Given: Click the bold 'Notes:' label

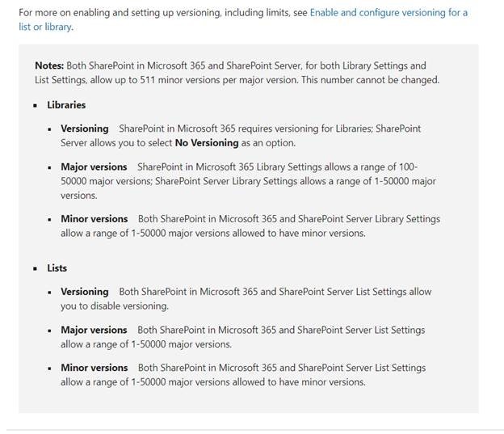Looking at the screenshot, I should [49, 65].
